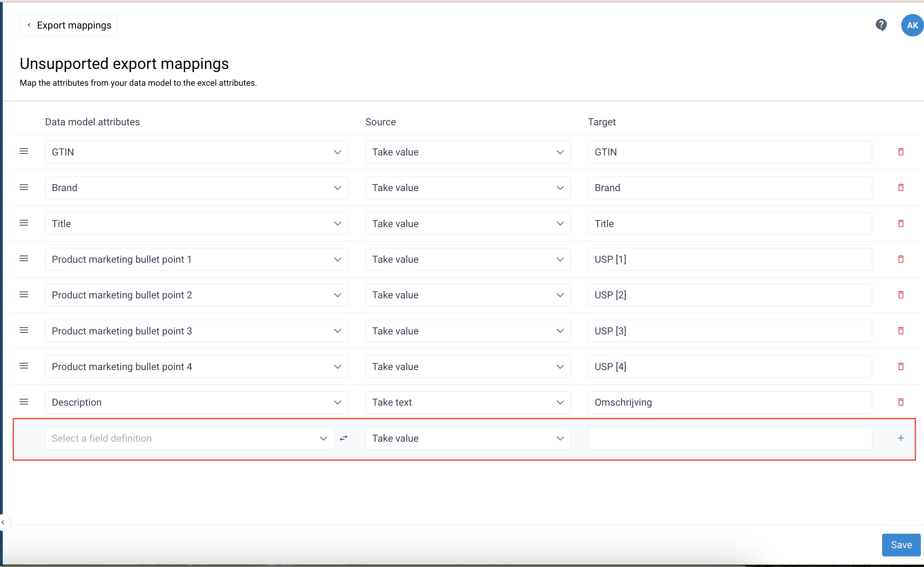Click the empty Target field in new row

coord(730,438)
